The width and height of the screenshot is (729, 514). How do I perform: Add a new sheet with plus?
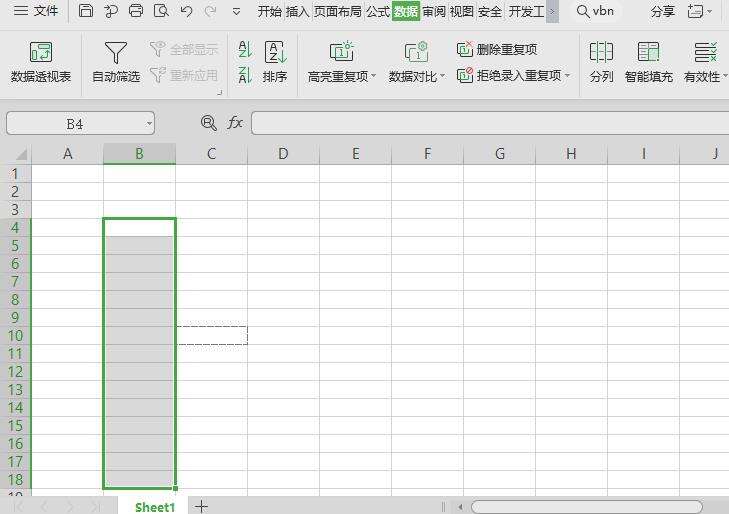201,506
